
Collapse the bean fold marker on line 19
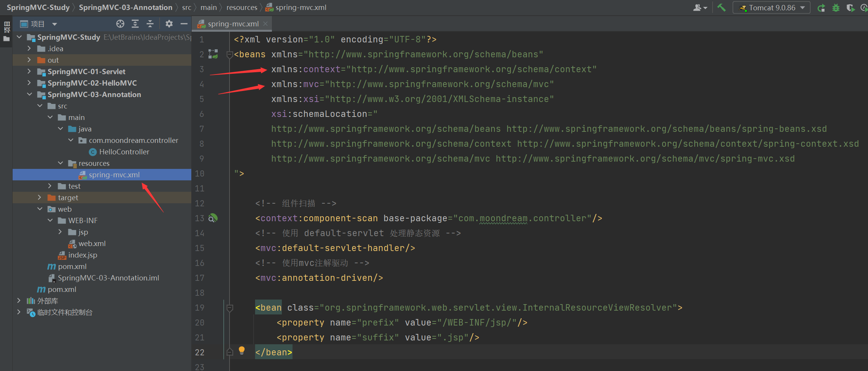coord(230,308)
